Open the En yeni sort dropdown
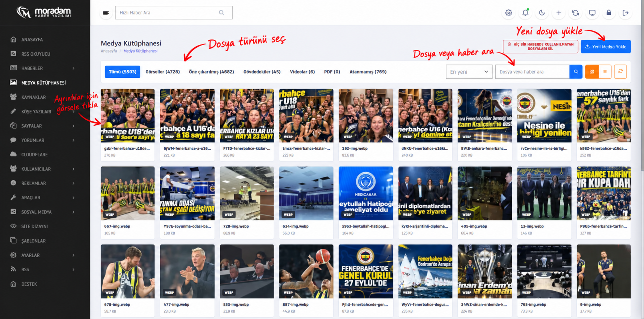The image size is (644, 319). pyautogui.click(x=469, y=72)
